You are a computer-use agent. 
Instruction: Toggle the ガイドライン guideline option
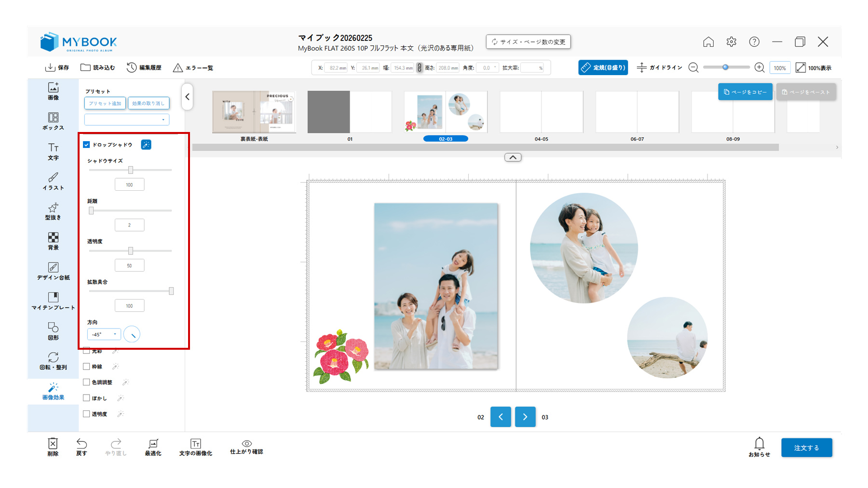pos(659,68)
